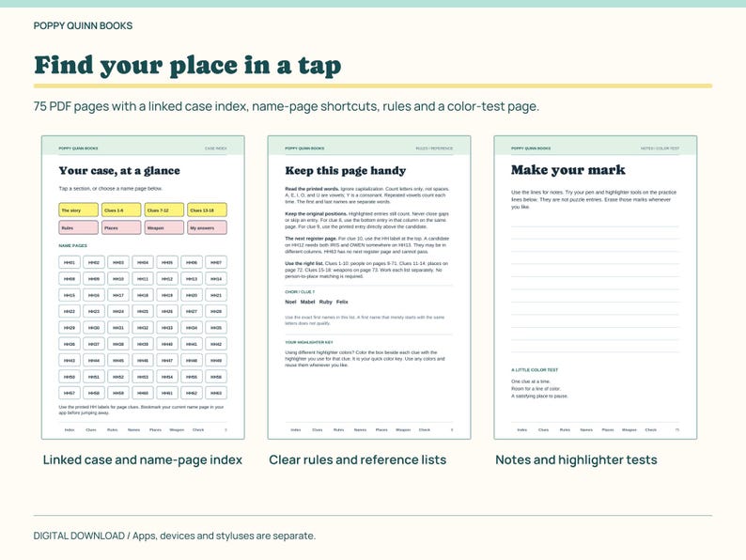Click "Clear rules and reference lists" caption
Screen dimensions: 746x560
pos(357,460)
